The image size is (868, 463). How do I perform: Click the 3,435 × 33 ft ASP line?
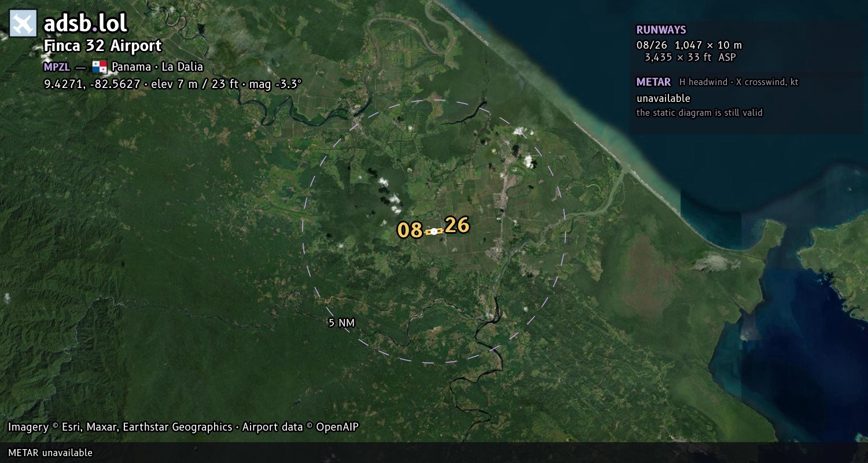click(x=690, y=57)
